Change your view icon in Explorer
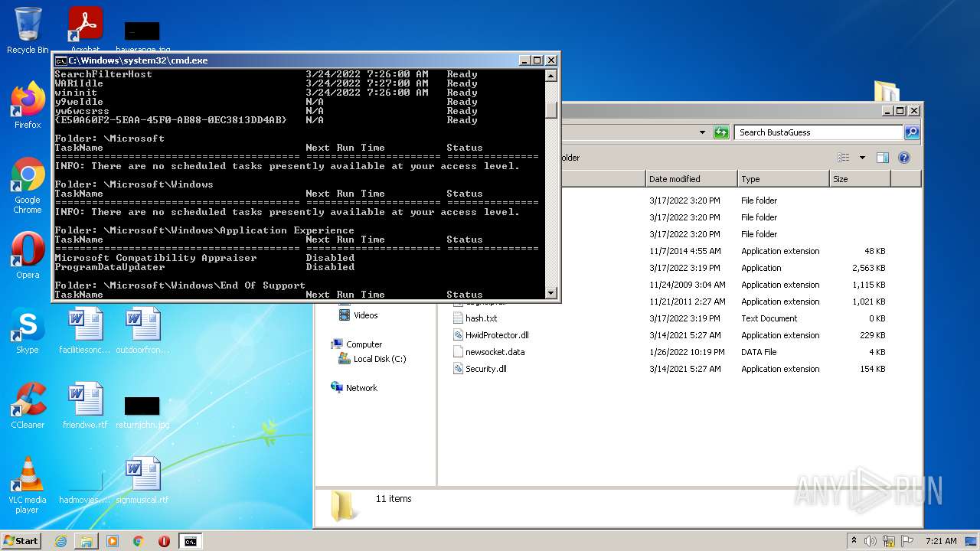Screen dimensions: 980x551 click(x=844, y=158)
